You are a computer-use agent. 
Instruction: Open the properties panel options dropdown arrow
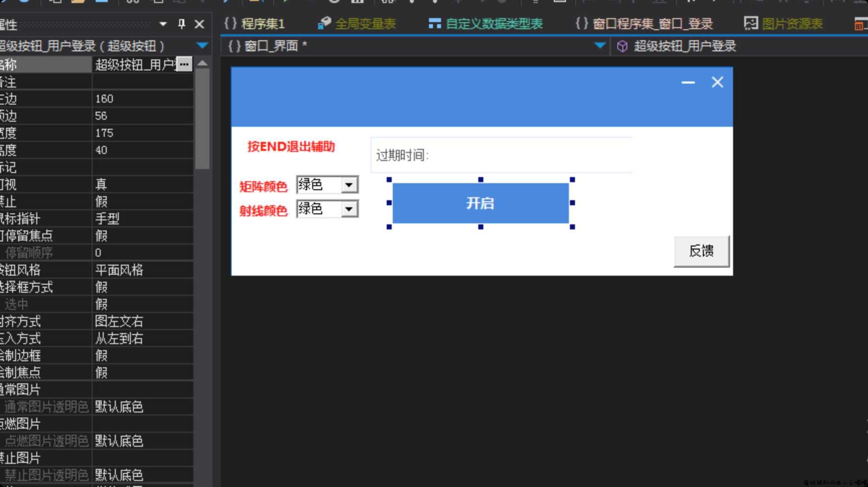point(163,24)
